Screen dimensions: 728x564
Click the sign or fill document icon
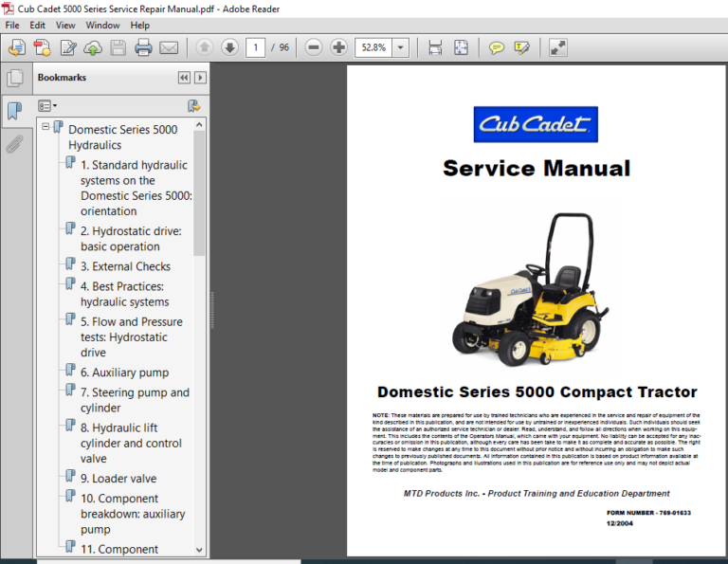click(68, 47)
